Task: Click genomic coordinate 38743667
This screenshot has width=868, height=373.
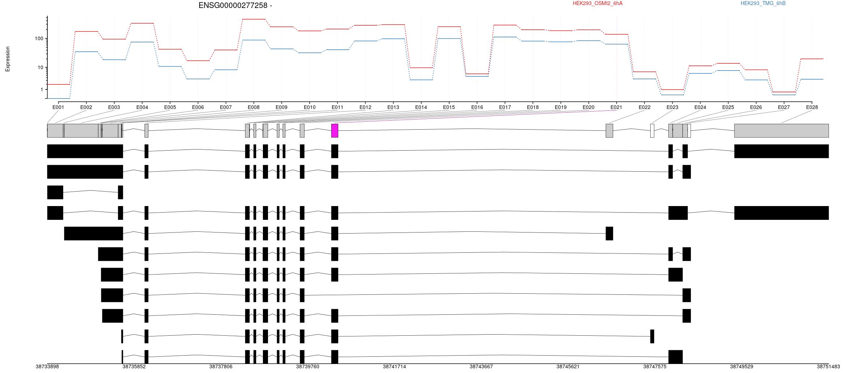Action: (481, 366)
